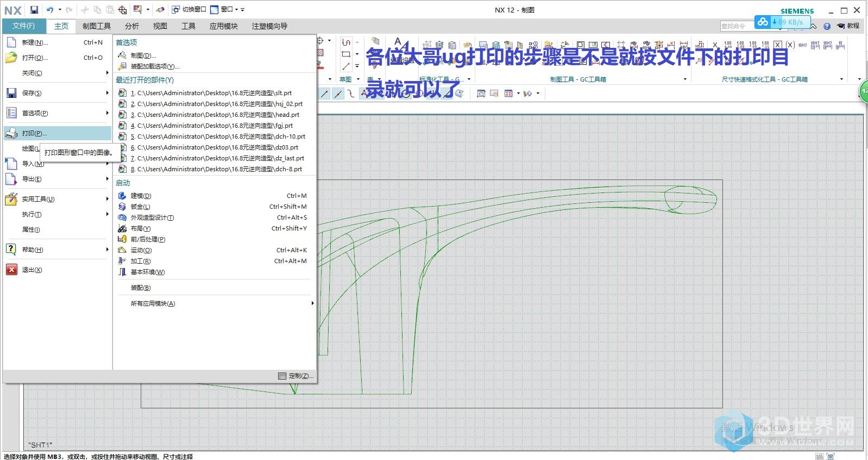Screen dimensions: 868x460
Task: Click the Assembly Load Options (装配加载选项) icon
Action: [122, 66]
